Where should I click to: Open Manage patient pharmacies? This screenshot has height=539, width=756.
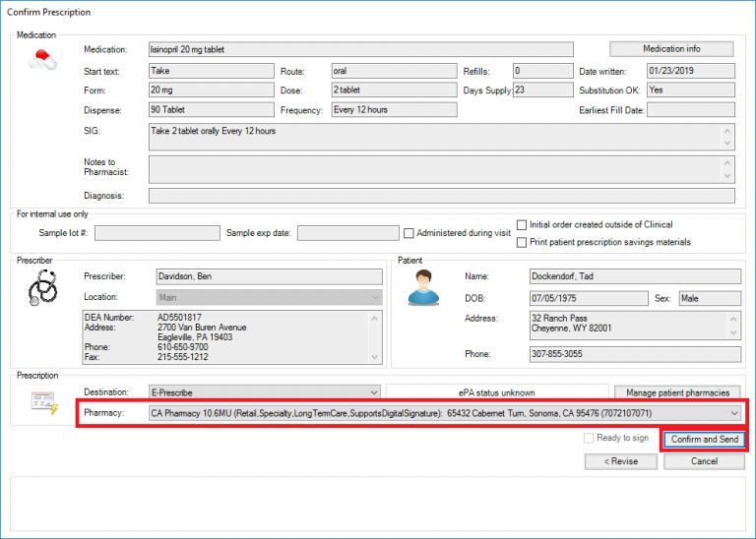pos(678,392)
